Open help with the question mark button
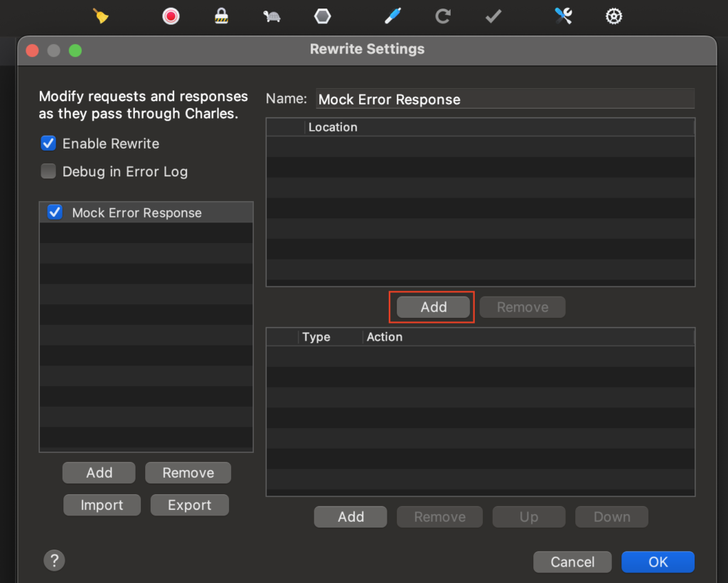Image resolution: width=728 pixels, height=583 pixels. (x=55, y=560)
